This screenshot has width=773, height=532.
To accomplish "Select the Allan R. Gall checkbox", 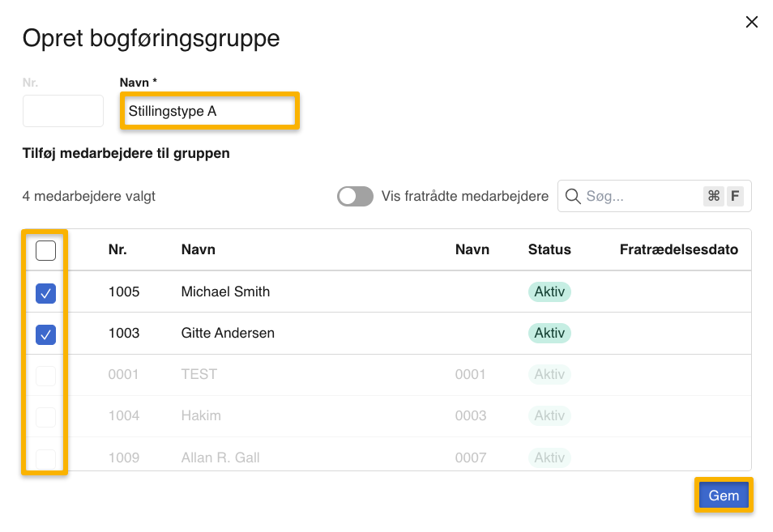I will click(x=46, y=458).
